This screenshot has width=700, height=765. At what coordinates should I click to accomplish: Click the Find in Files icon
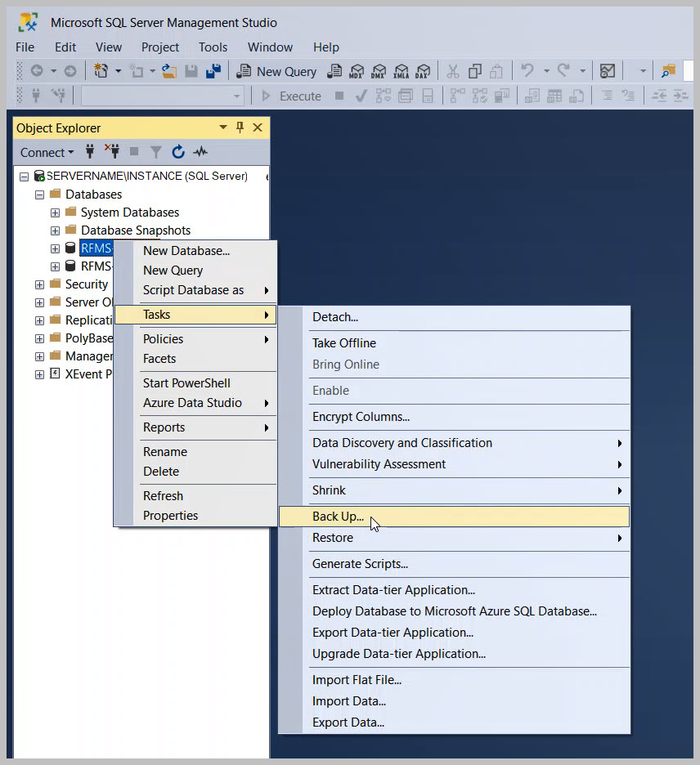[x=668, y=71]
